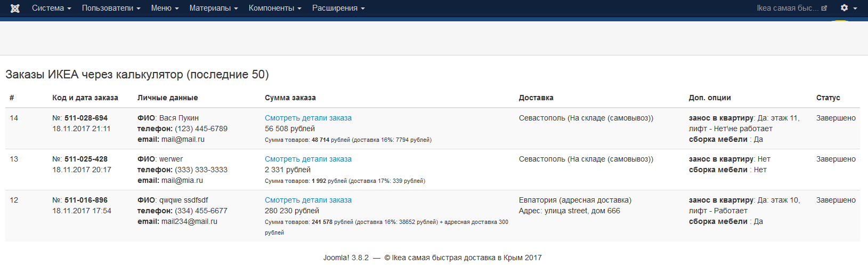This screenshot has width=868, height=265.
Task: Click the date 18.11.2017 20:17
Action: [82, 170]
